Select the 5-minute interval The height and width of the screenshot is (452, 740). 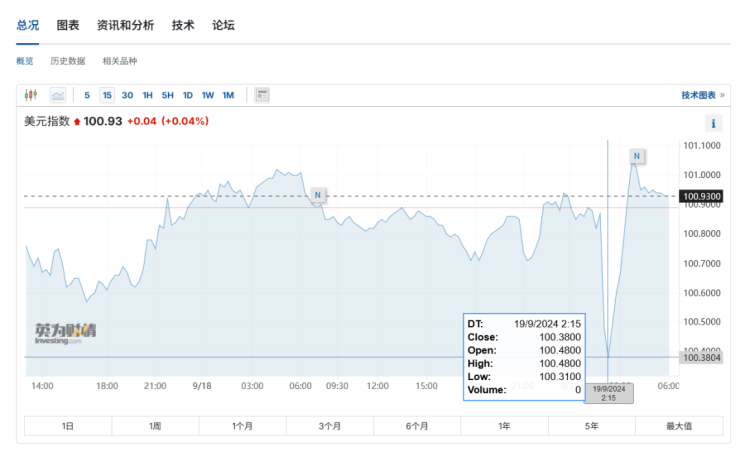(x=87, y=95)
